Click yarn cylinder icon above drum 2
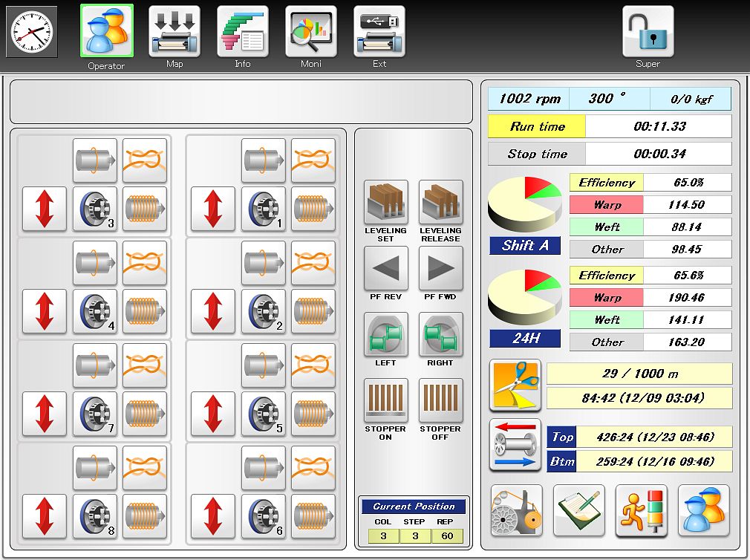750x560 pixels. click(x=263, y=262)
